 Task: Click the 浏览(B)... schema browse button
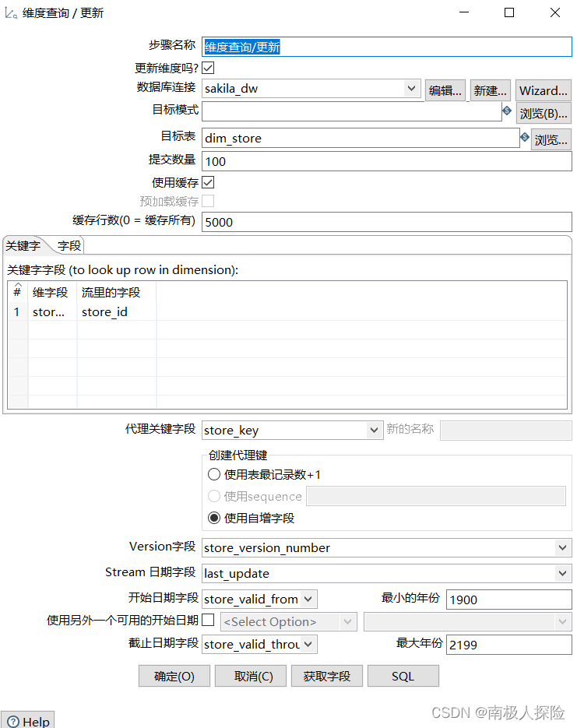tap(544, 113)
